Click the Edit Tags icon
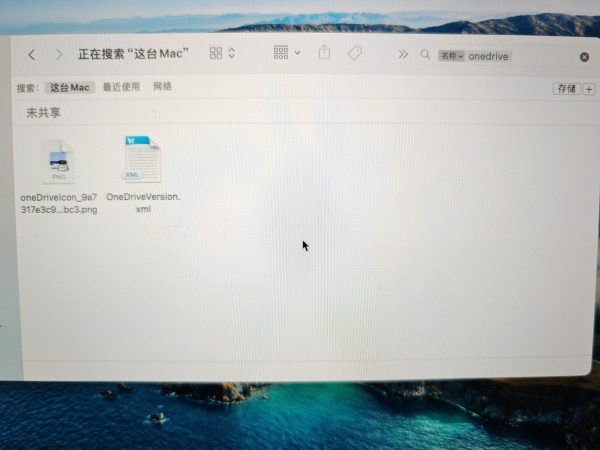This screenshot has width=600, height=450. (355, 53)
